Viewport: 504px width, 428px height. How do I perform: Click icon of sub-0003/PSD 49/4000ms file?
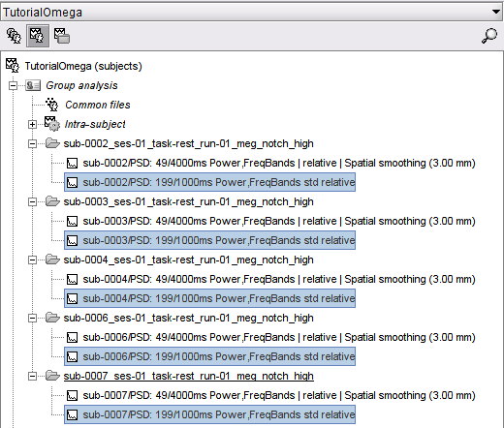click(x=72, y=221)
